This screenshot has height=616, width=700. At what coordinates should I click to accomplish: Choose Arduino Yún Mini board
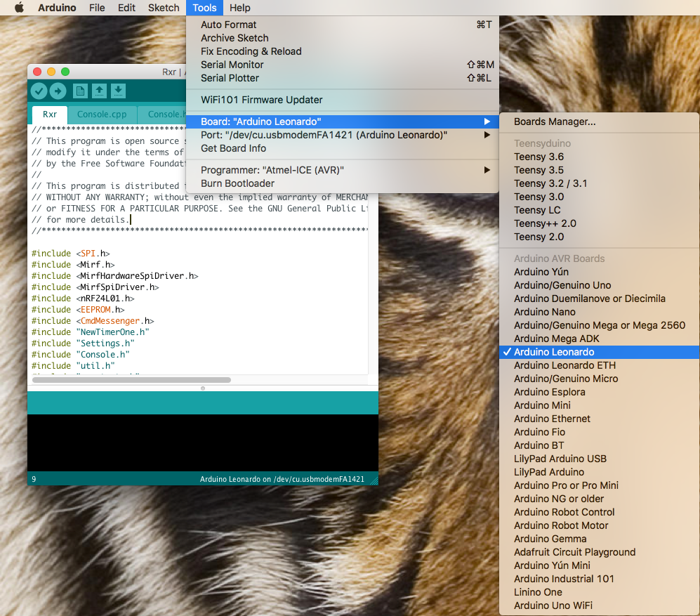pyautogui.click(x=600, y=565)
